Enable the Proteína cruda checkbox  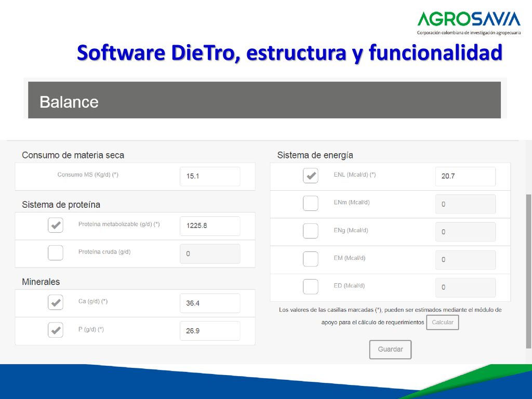(55, 253)
